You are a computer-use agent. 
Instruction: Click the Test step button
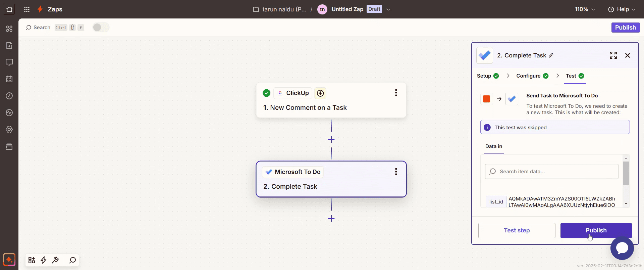(517, 230)
